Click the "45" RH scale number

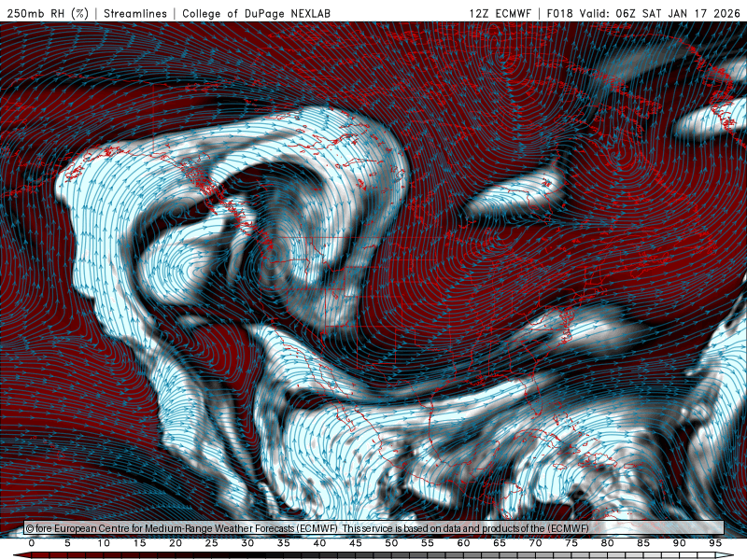[356, 543]
